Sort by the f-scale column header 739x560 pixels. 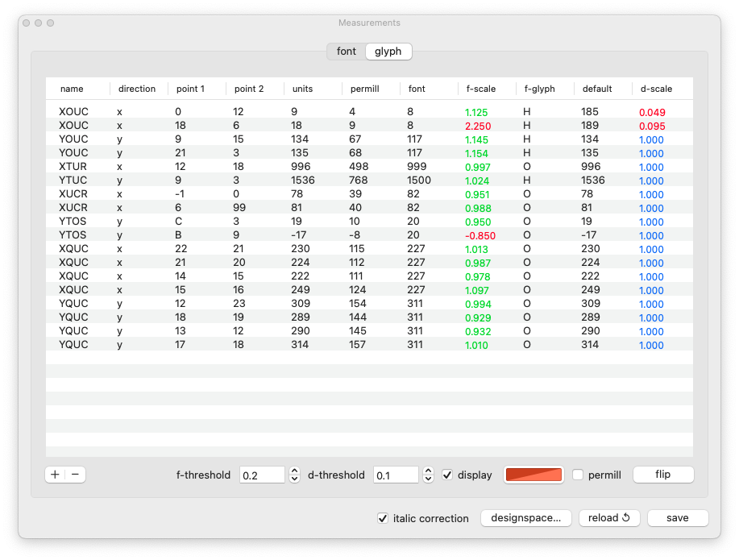(480, 89)
